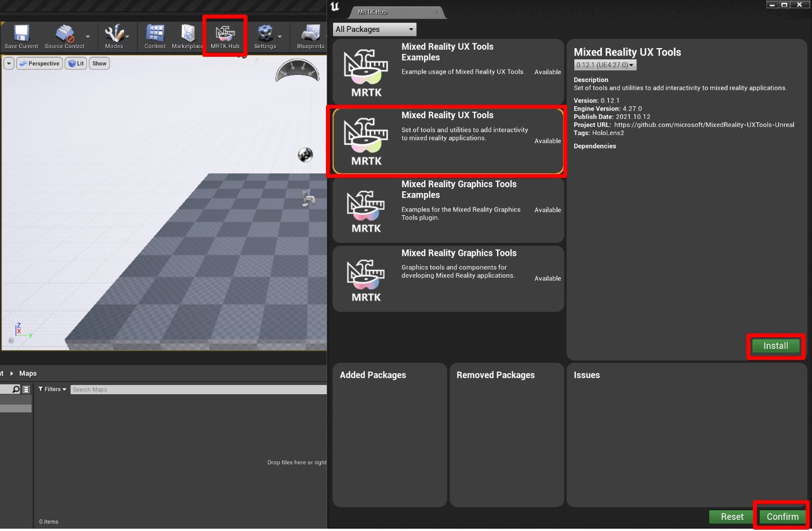Select Mixed Reality Graphics Tools Examples package
The image size is (812, 531).
(x=448, y=210)
